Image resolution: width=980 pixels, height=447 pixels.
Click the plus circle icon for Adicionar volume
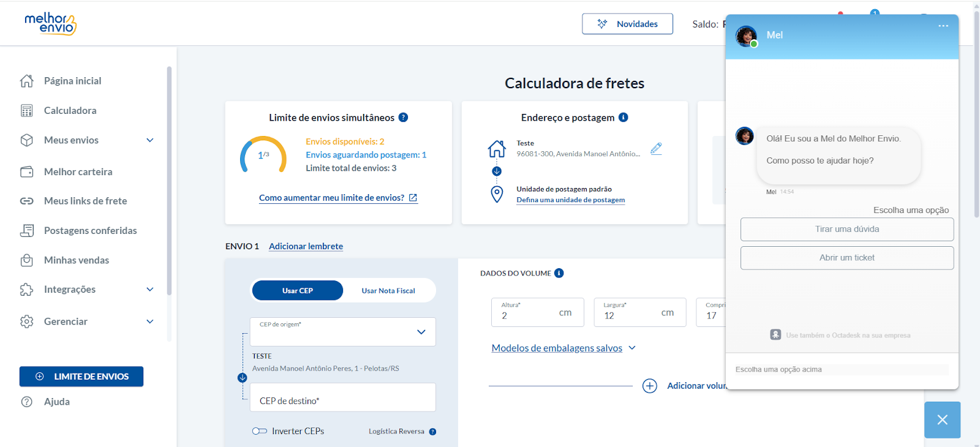coord(650,386)
